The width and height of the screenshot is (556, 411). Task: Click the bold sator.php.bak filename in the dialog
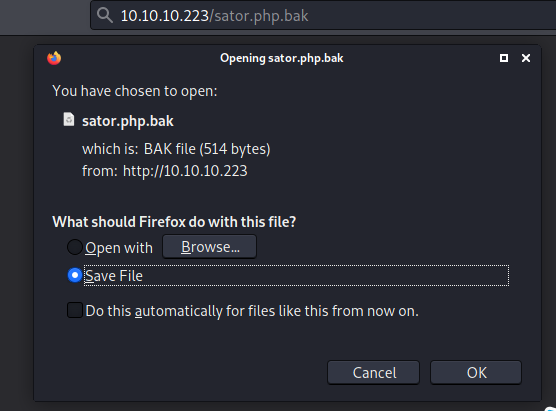128,121
